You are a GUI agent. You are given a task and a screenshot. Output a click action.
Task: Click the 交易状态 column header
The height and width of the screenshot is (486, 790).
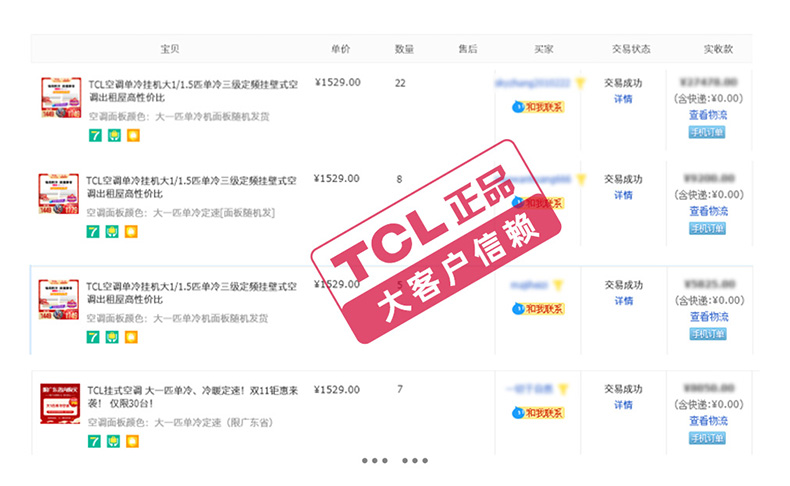(x=631, y=49)
